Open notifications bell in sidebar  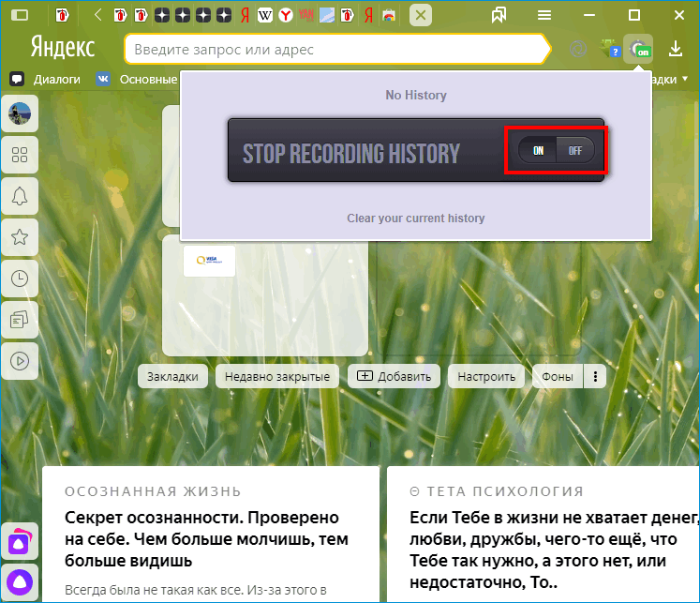[20, 196]
